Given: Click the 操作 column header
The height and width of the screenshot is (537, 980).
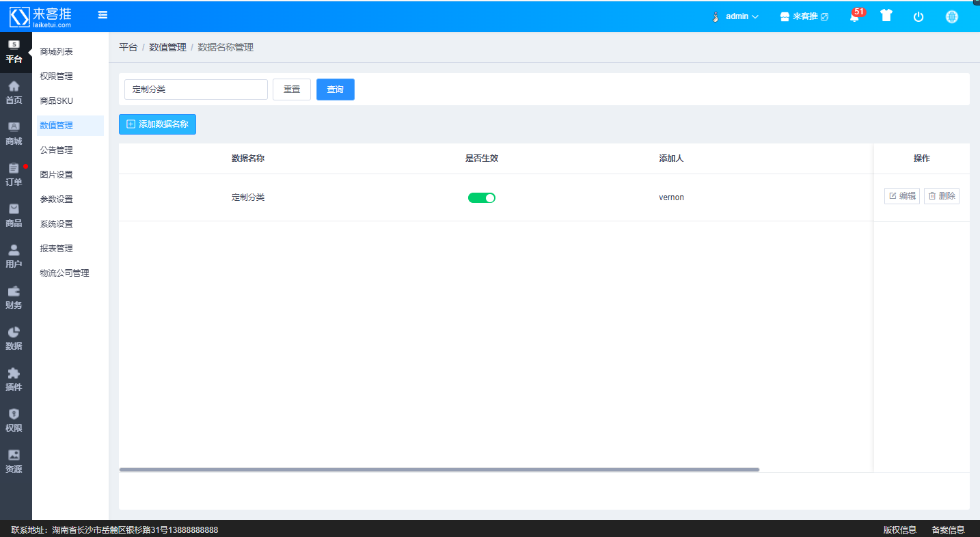Looking at the screenshot, I should [x=922, y=159].
